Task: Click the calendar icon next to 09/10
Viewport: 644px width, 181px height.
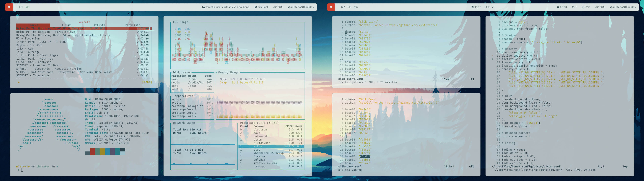Action: (x=472, y=7)
